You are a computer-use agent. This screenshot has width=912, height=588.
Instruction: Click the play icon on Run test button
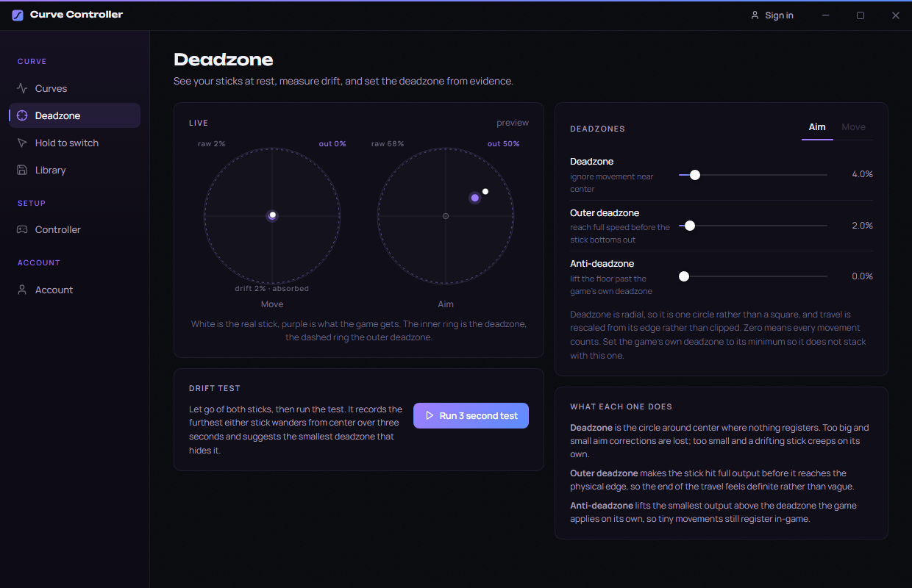coord(430,415)
